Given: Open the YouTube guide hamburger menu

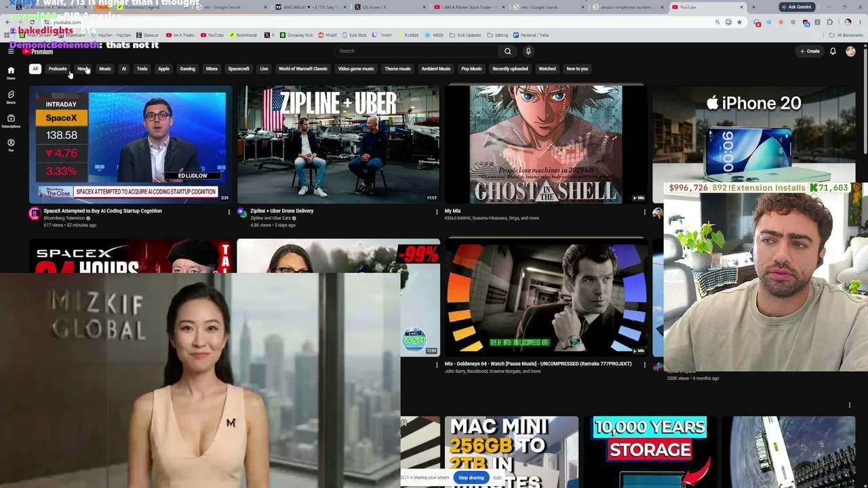Looking at the screenshot, I should [11, 51].
